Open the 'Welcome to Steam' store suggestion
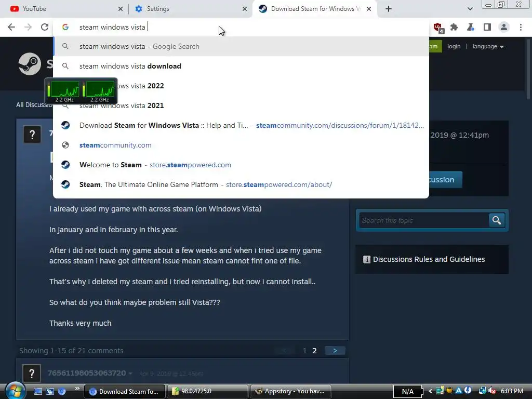532x399 pixels. (241, 165)
